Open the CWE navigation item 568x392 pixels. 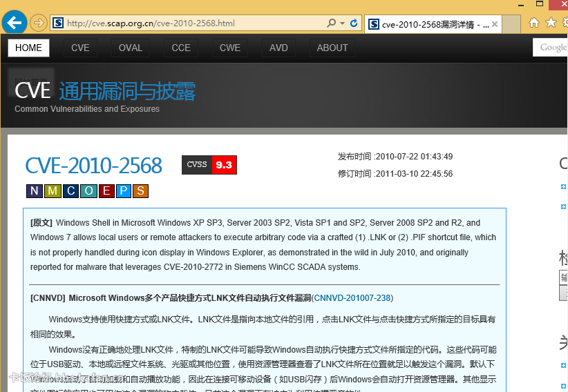tap(230, 48)
